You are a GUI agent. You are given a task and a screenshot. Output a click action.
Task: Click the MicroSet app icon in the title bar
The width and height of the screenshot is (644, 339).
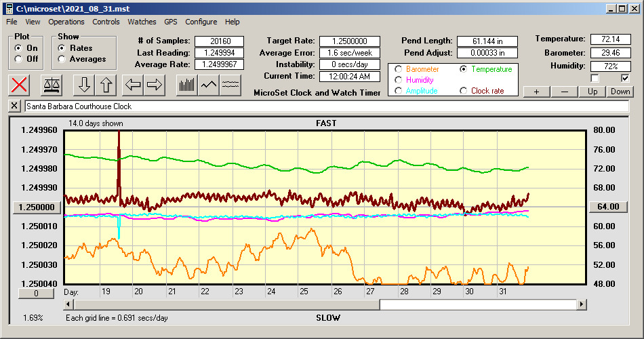(9, 9)
